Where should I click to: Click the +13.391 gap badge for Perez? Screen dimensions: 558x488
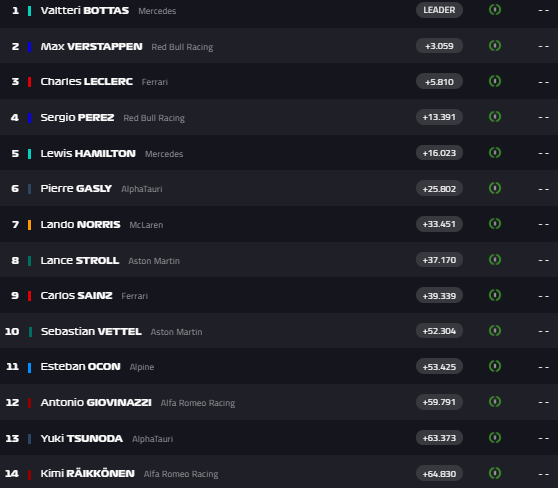click(x=439, y=117)
